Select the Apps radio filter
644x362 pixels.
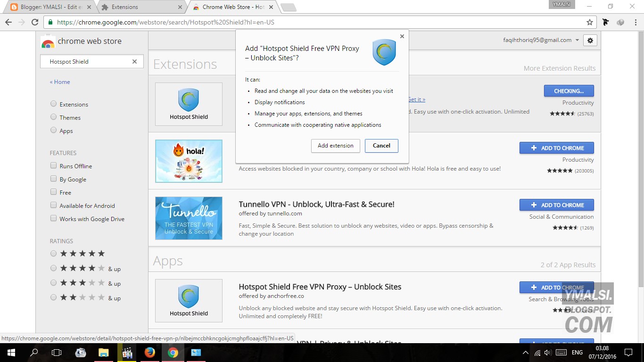(53, 130)
